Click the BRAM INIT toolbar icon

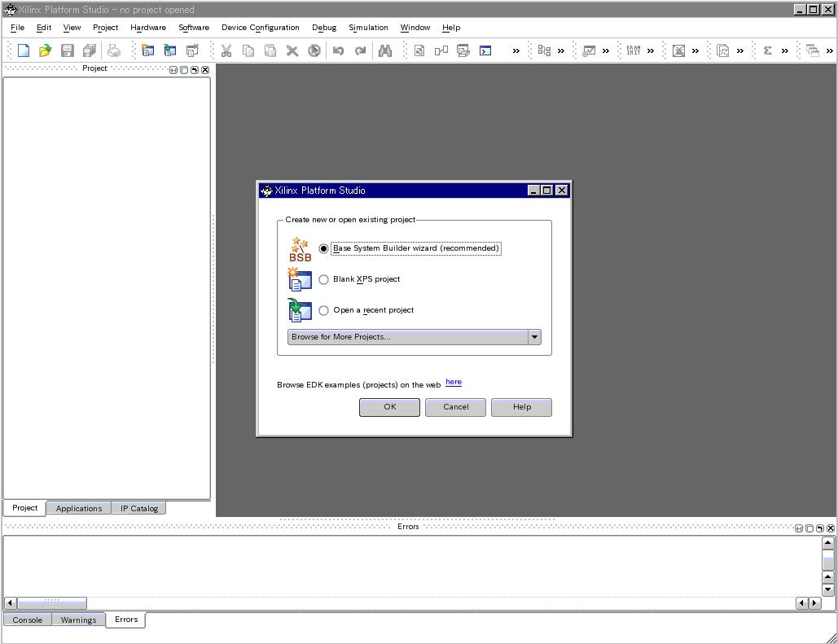(x=634, y=50)
